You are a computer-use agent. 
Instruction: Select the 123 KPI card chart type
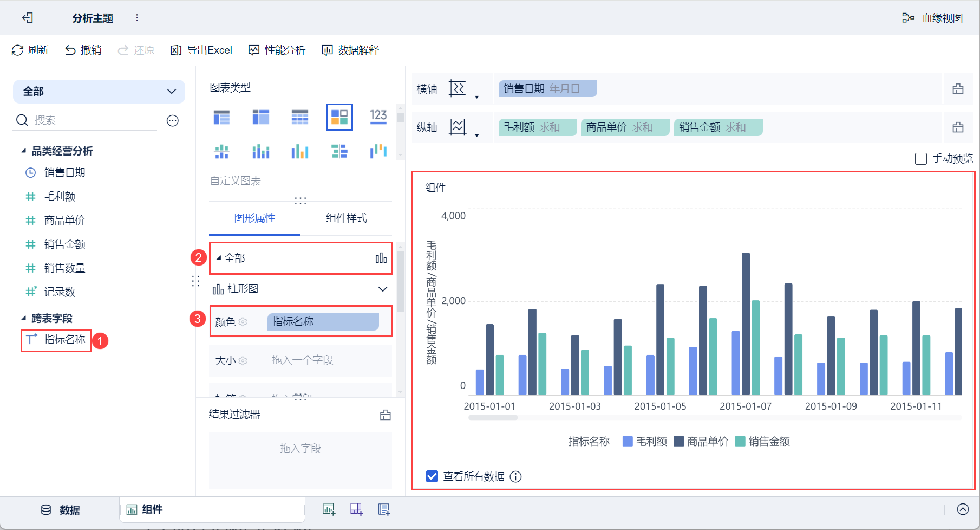point(378,117)
